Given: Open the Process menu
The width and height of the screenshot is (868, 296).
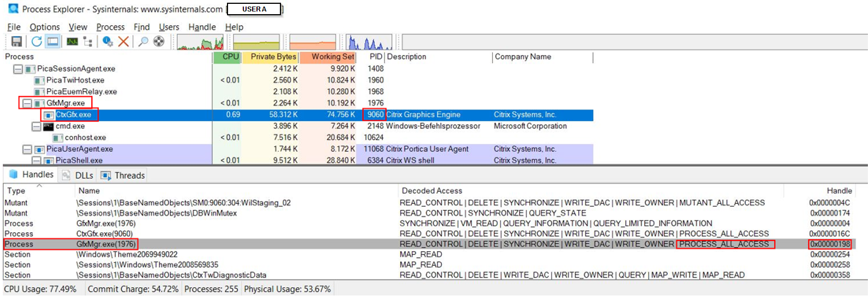Looking at the screenshot, I should (x=110, y=27).
